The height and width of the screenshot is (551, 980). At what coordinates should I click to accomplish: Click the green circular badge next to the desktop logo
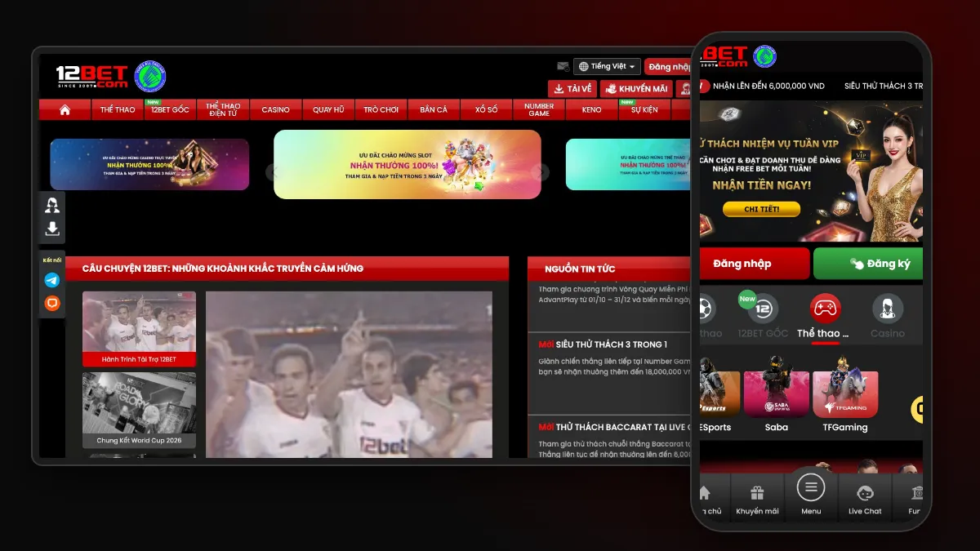point(149,77)
